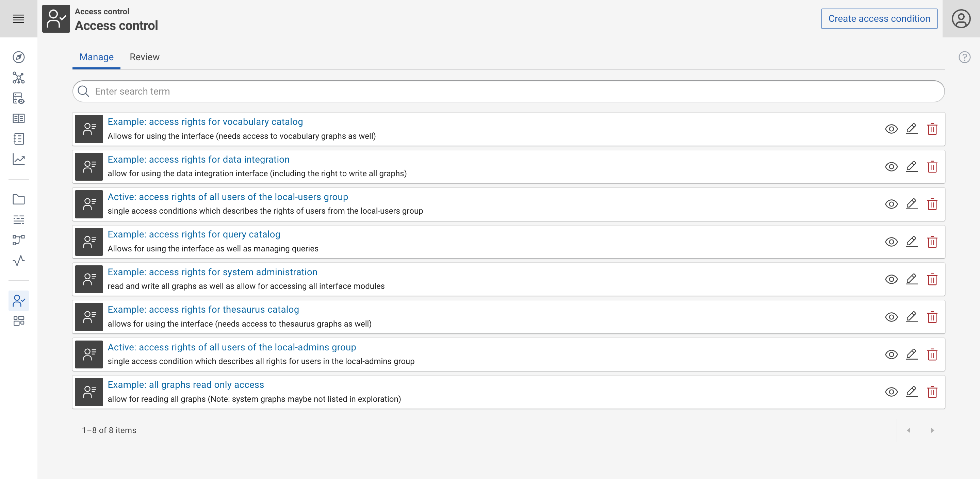The height and width of the screenshot is (479, 980).
Task: Delete the system administration access condition
Action: [932, 279]
